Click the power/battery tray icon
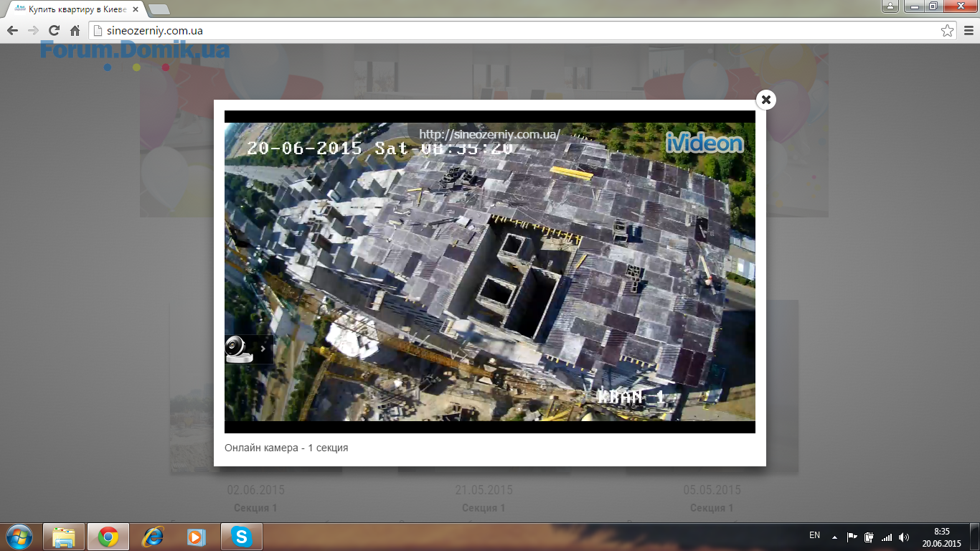Viewport: 980px width, 551px height. point(869,537)
